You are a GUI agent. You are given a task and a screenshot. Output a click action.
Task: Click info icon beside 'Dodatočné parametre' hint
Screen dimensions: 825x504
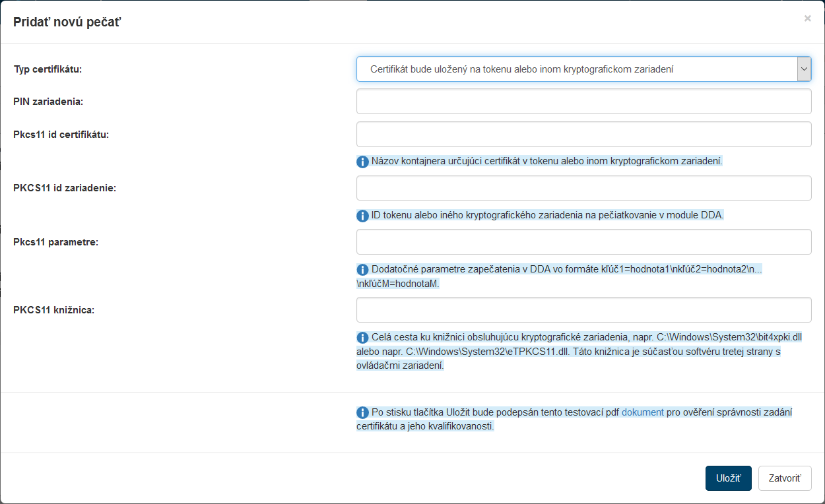tap(362, 270)
